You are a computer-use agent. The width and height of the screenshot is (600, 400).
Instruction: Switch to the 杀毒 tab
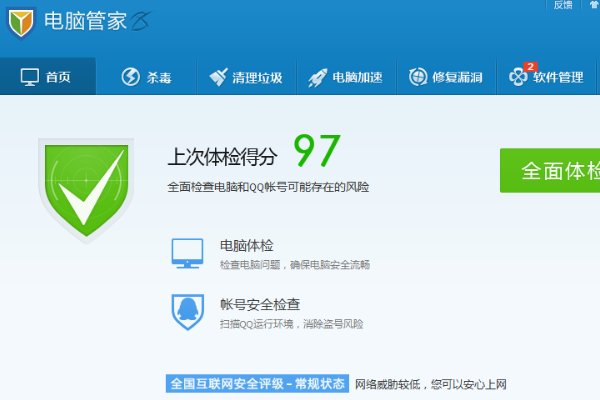click(x=146, y=76)
